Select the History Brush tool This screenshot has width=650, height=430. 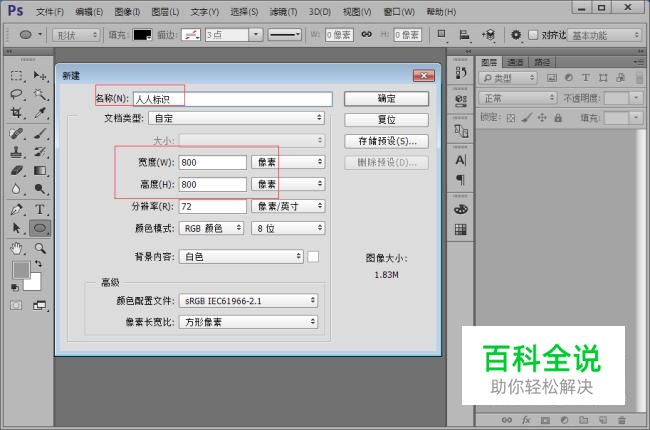(40, 152)
